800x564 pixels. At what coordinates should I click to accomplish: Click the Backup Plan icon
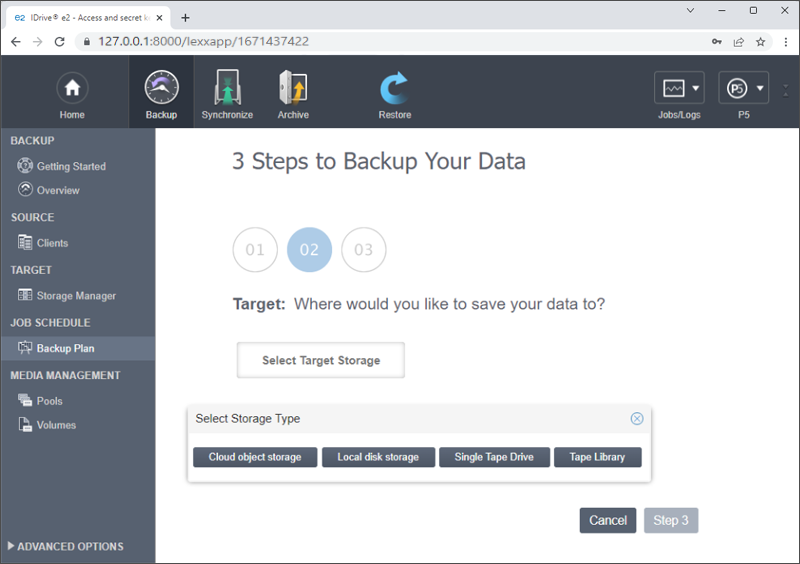coord(25,348)
